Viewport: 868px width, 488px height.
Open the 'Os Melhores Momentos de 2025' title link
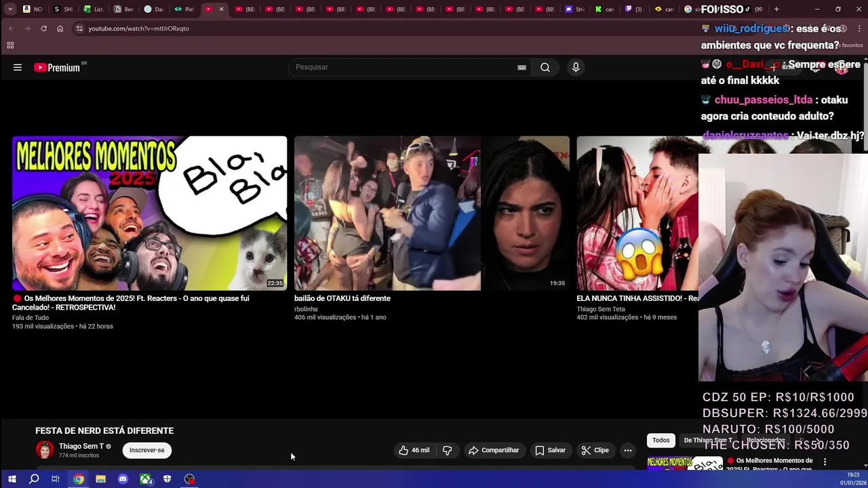pos(130,303)
